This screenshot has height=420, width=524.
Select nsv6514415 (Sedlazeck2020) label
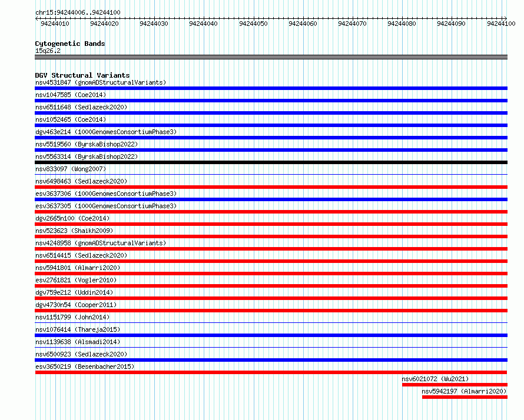(x=81, y=255)
